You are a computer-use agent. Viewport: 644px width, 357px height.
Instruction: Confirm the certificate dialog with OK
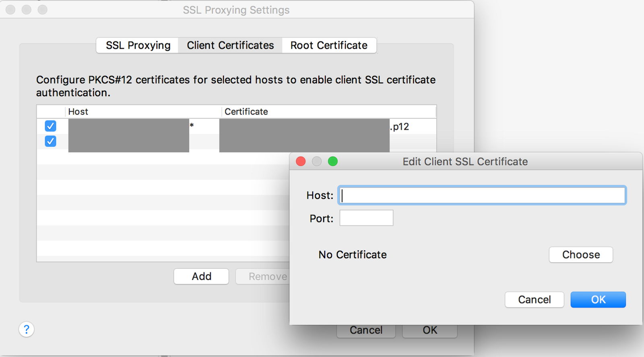(x=598, y=300)
